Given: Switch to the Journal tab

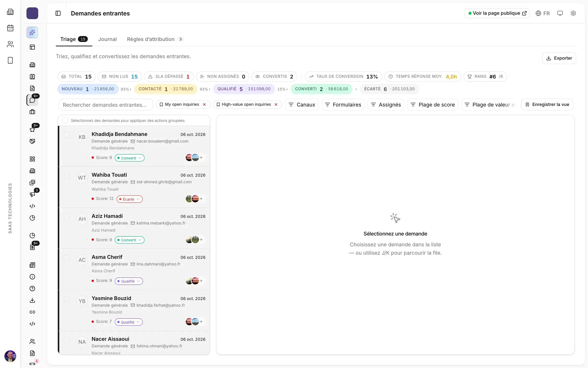Looking at the screenshot, I should [107, 39].
